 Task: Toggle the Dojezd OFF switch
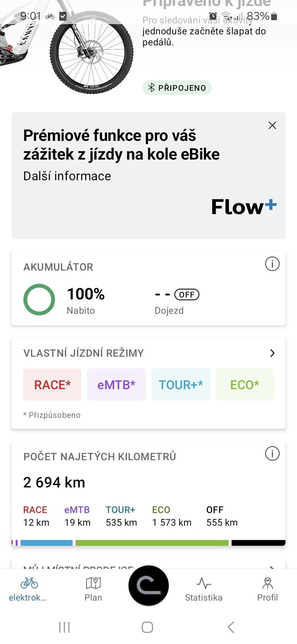coord(187,295)
